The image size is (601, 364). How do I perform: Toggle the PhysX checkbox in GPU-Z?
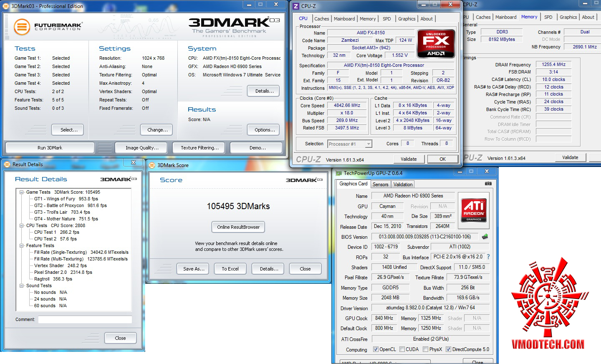[425, 349]
